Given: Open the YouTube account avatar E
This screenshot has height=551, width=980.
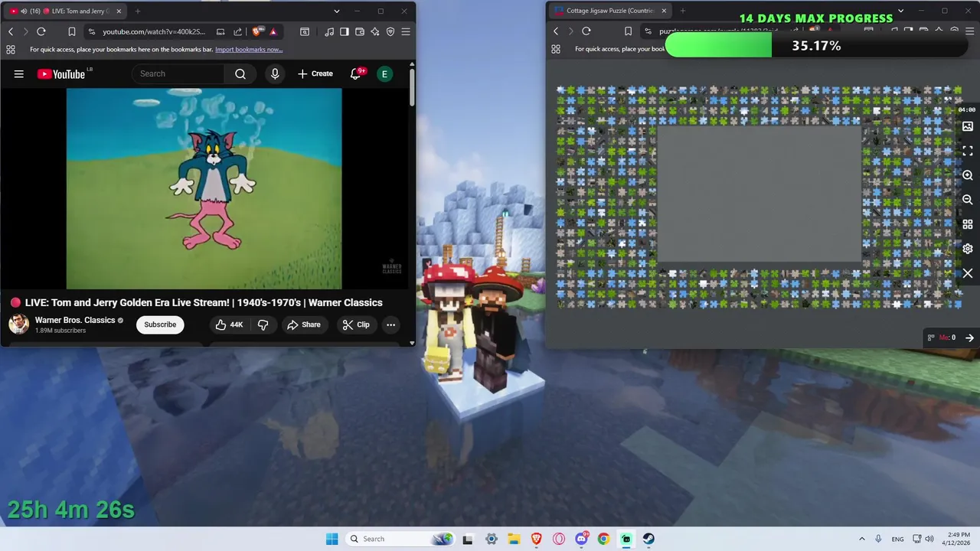Looking at the screenshot, I should [384, 73].
